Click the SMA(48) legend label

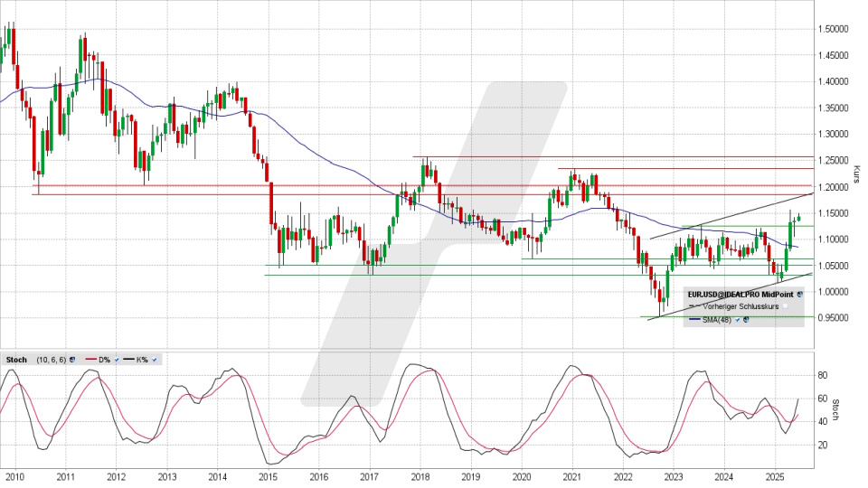[x=717, y=320]
